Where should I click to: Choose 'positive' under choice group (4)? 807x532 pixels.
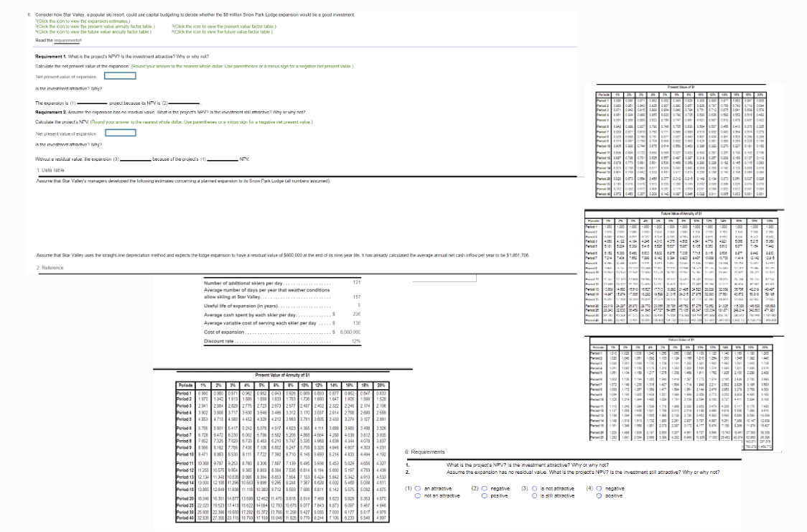click(x=599, y=496)
